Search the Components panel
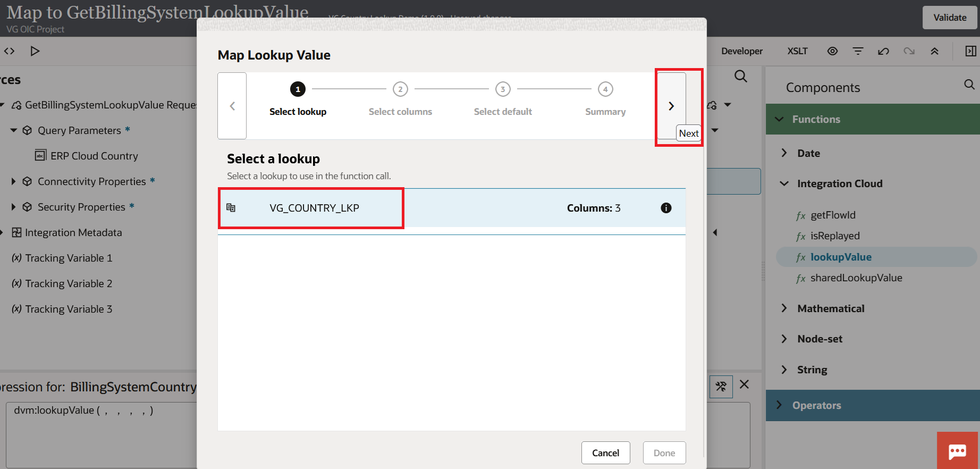 969,85
